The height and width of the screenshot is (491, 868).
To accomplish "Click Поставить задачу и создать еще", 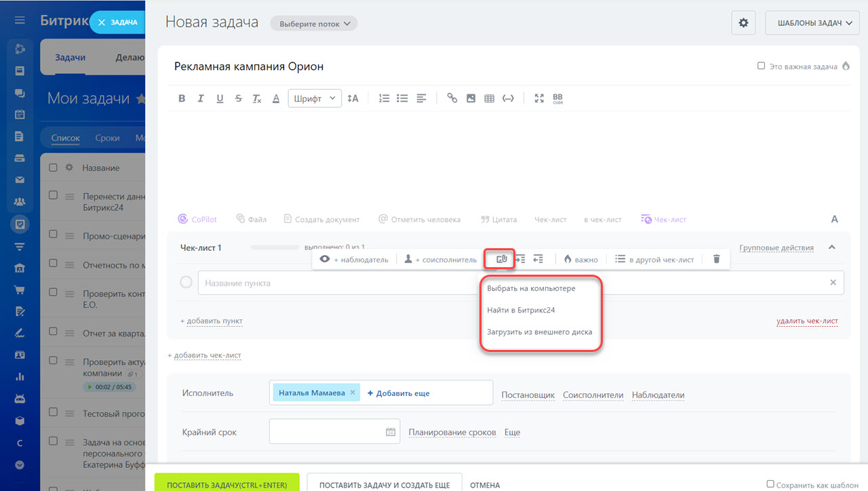I will 384,482.
